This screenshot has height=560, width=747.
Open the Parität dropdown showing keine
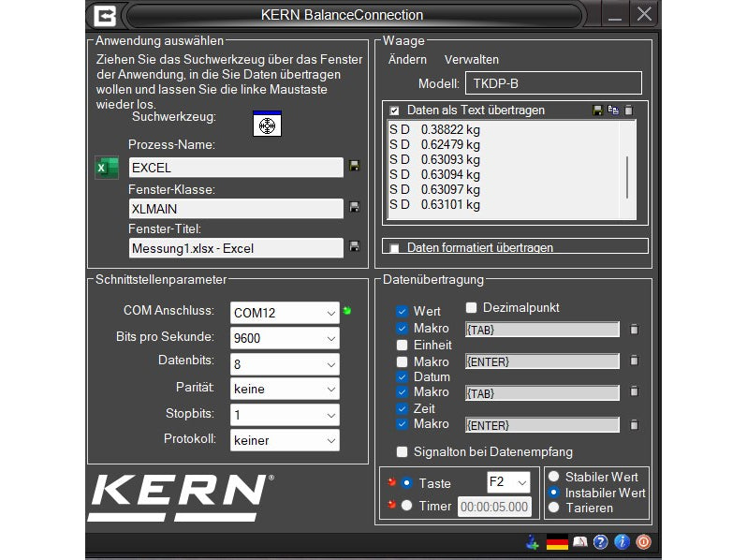pyautogui.click(x=285, y=389)
